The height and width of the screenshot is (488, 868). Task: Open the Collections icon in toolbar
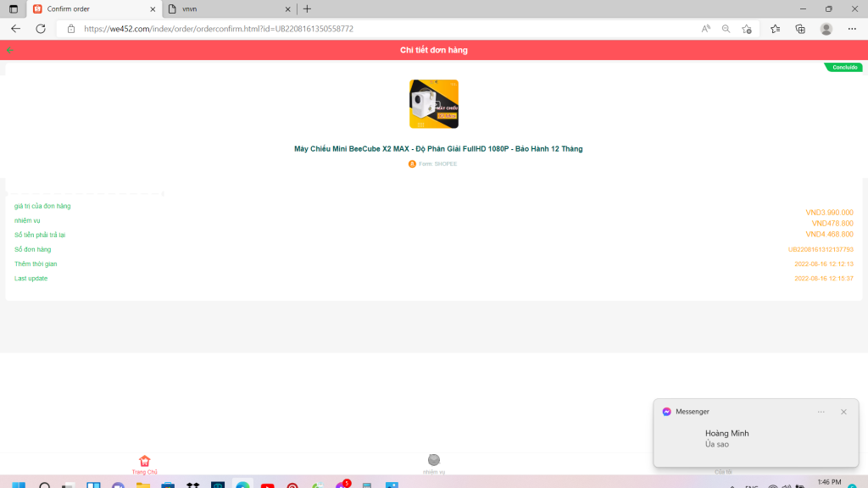pos(800,29)
